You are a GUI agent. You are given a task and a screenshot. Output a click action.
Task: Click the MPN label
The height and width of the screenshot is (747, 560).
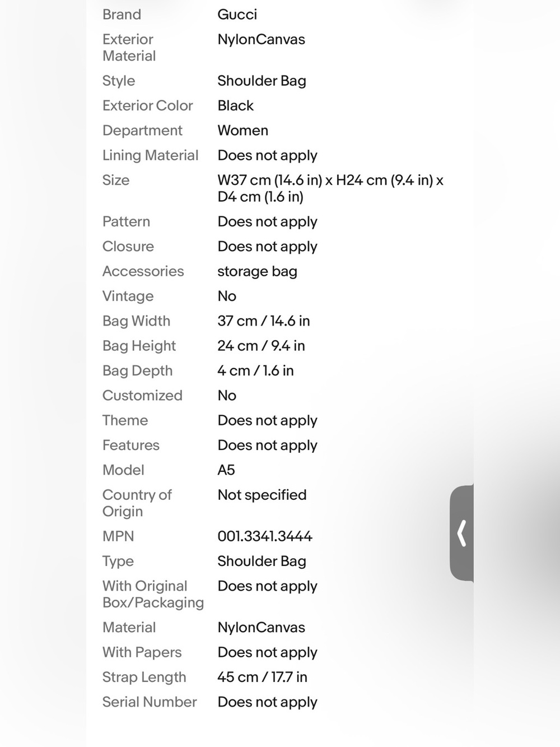118,536
